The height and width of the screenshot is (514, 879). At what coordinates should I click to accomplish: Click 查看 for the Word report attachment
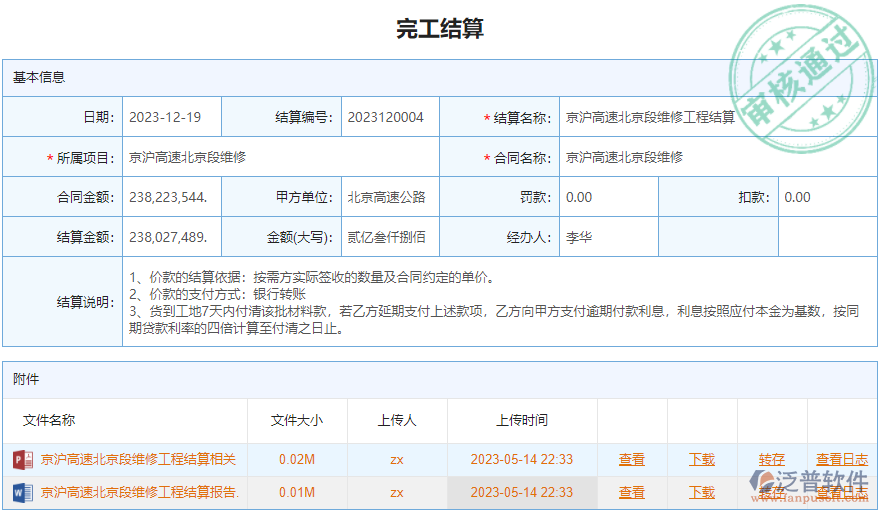click(x=631, y=493)
